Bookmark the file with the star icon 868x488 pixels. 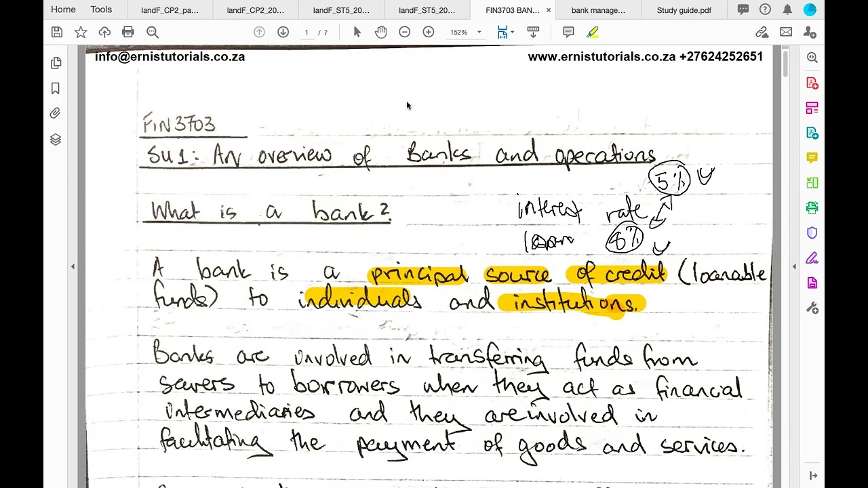click(81, 32)
